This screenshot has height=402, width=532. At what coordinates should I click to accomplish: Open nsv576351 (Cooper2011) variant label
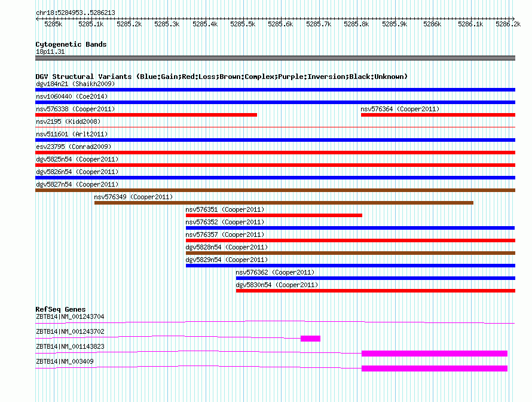[225, 209]
